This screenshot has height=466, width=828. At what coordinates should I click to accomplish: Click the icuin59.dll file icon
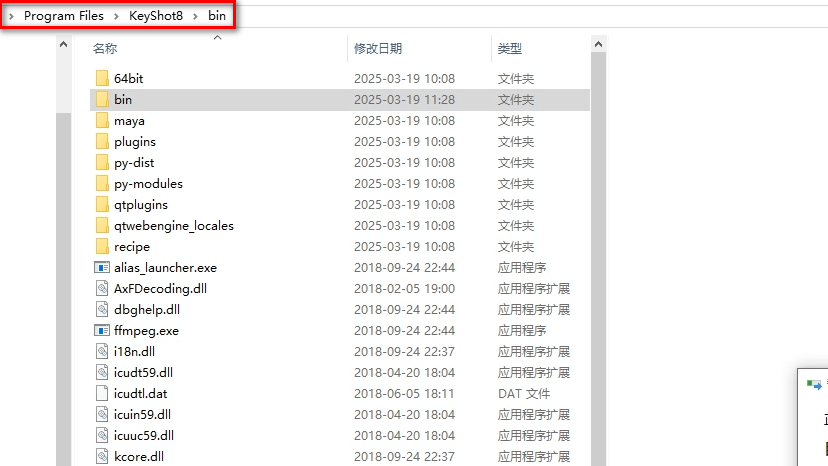[x=102, y=415]
